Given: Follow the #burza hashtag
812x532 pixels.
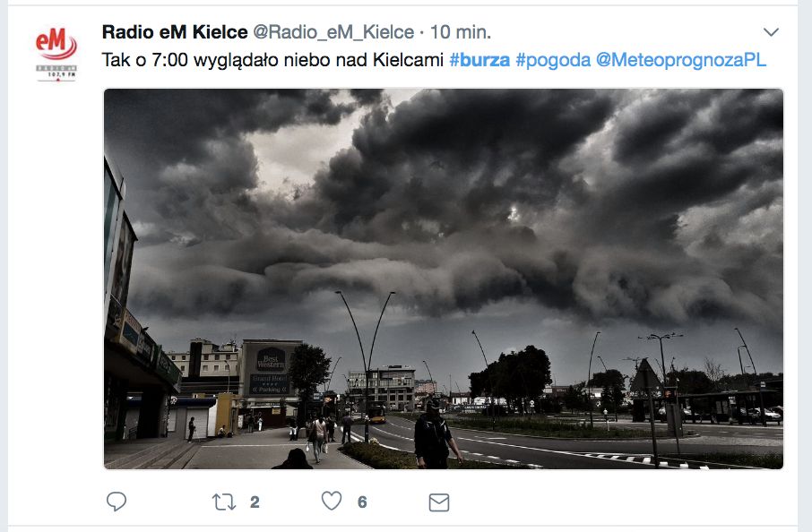Looking at the screenshot, I should point(479,60).
